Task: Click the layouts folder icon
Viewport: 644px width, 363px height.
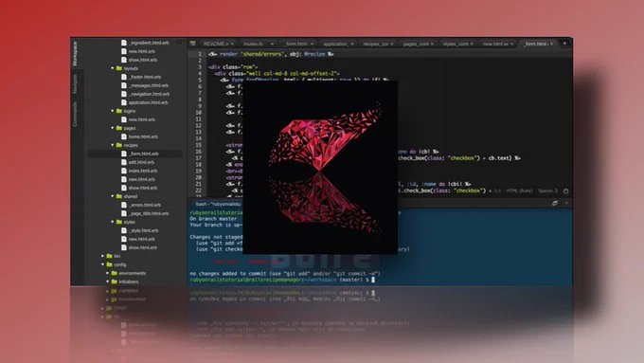Action: [x=119, y=68]
